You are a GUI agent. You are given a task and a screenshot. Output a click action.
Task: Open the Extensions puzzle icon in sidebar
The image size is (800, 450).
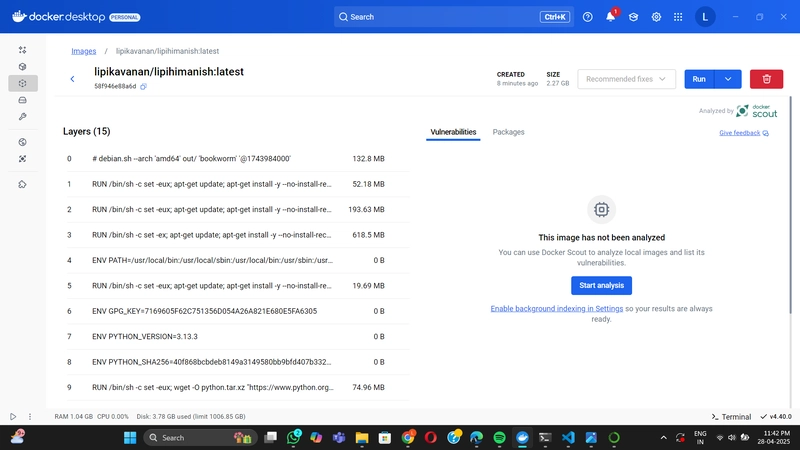tap(22, 184)
